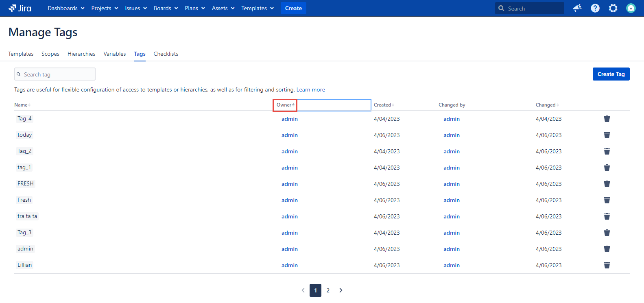Click the Jira logo in header
644x303 pixels.
click(x=20, y=8)
